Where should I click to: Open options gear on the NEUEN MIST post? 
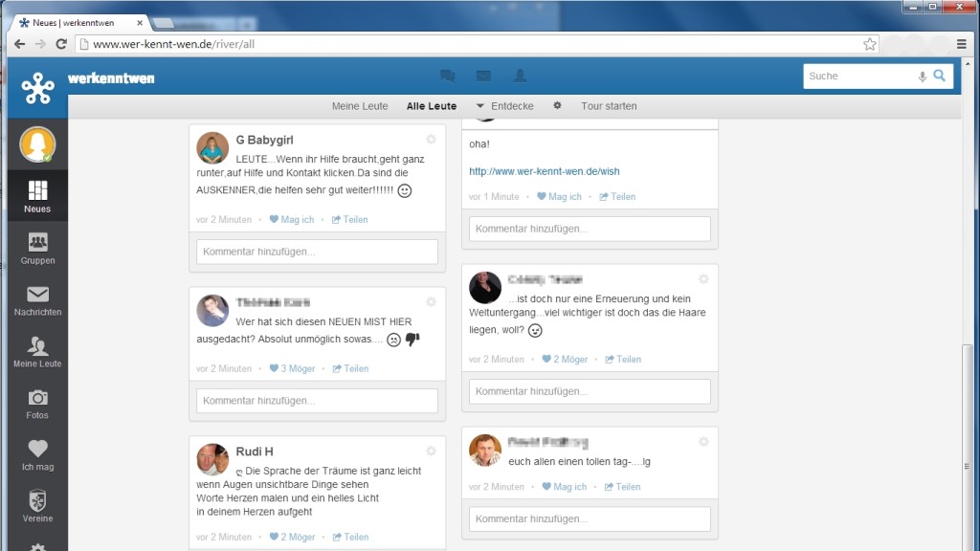431,302
